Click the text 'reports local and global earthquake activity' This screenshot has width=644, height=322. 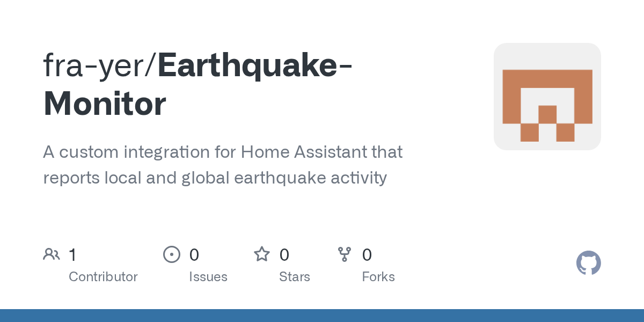215,178
